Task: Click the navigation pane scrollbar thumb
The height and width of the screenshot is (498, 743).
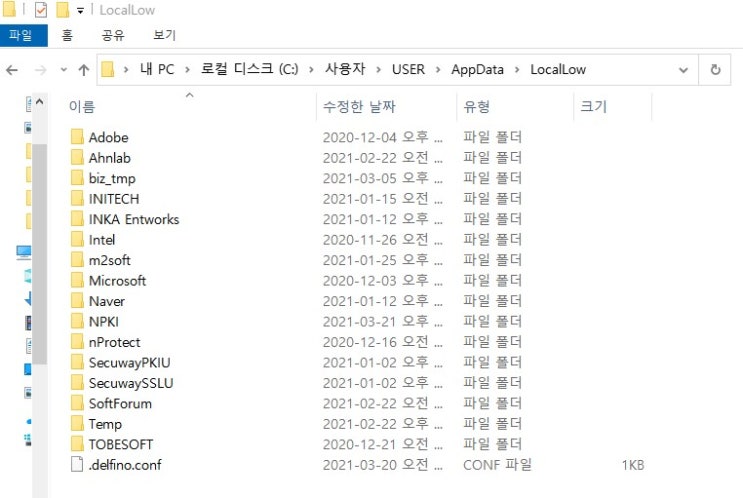Action: coord(40,254)
